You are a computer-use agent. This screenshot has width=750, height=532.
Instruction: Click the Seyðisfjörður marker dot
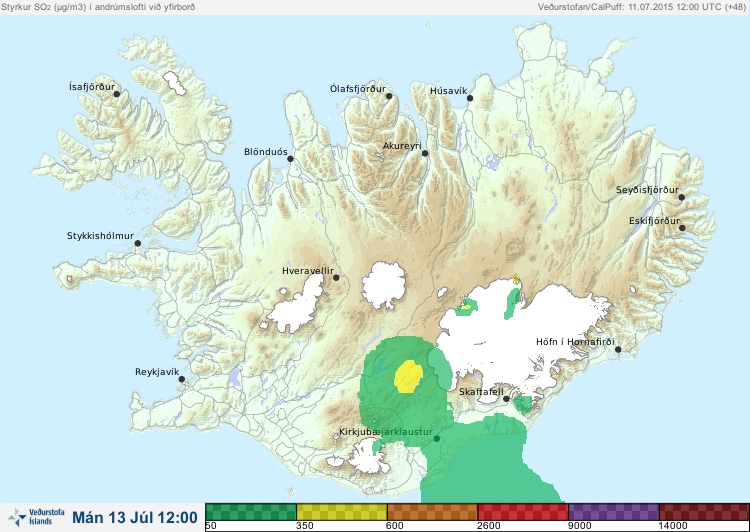(682, 197)
